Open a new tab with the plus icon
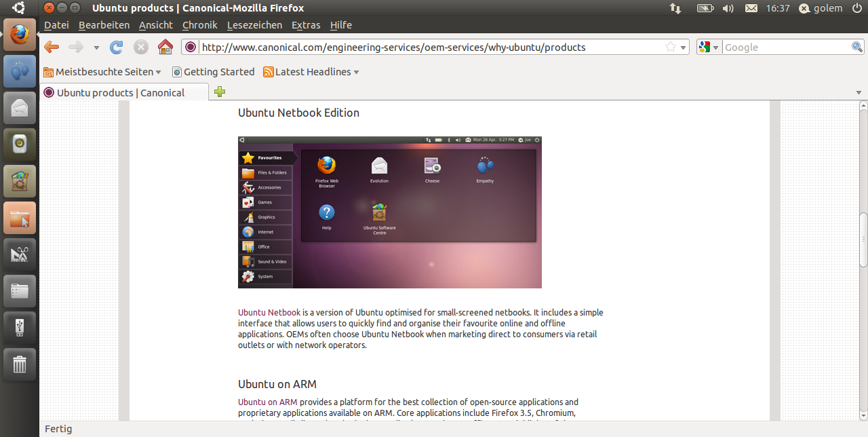 (219, 92)
